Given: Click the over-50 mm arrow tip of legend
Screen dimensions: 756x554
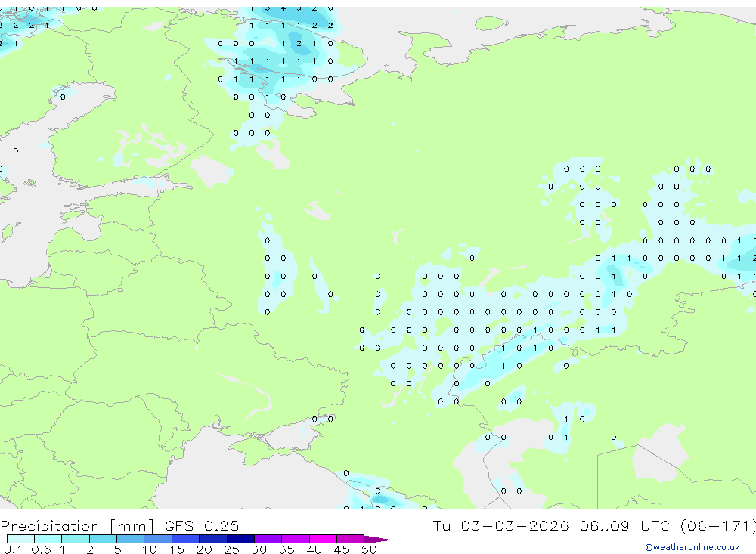Looking at the screenshot, I should 378,540.
